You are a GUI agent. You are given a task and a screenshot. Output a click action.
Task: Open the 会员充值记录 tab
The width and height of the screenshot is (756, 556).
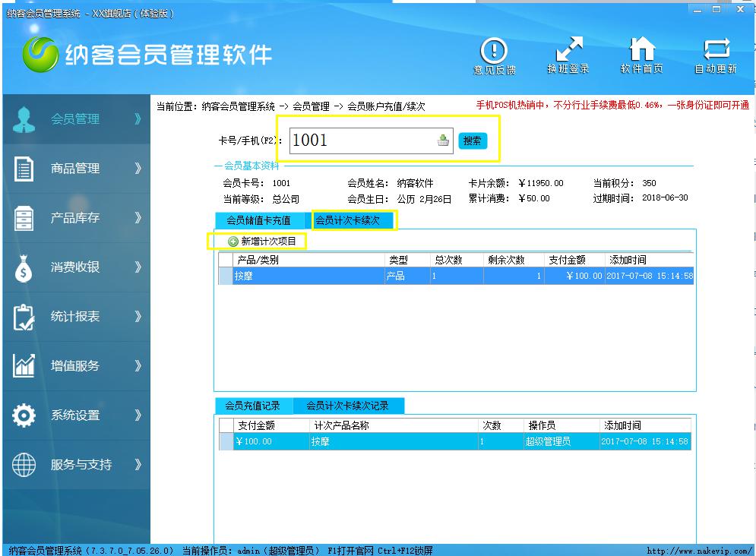coord(253,406)
